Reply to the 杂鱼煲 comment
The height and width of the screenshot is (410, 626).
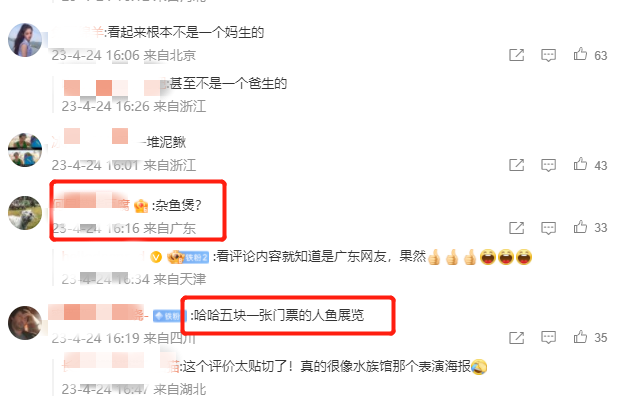point(548,228)
